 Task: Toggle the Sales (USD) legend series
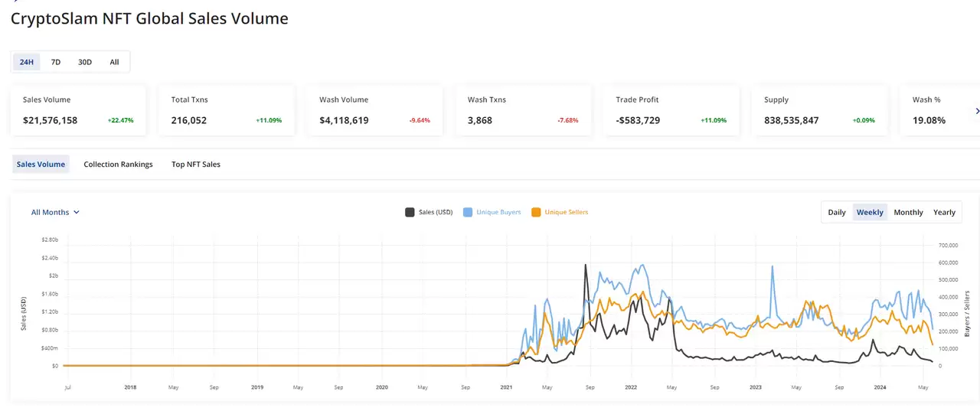point(436,212)
